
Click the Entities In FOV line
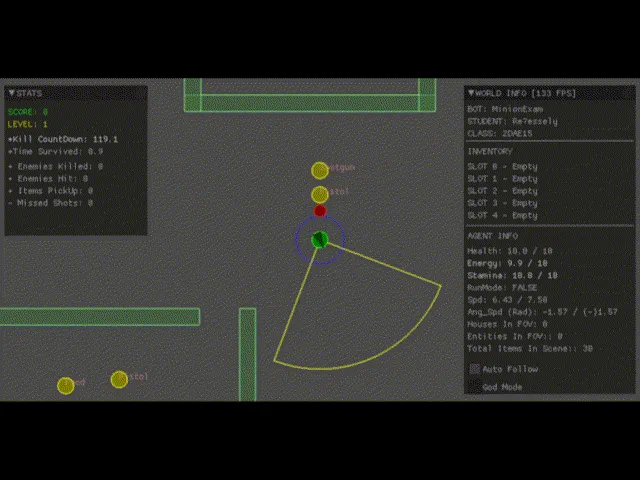pyautogui.click(x=515, y=336)
